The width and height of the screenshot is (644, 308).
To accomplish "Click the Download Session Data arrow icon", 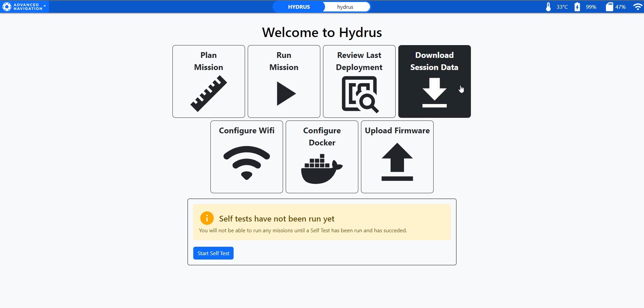I will 434,93.
